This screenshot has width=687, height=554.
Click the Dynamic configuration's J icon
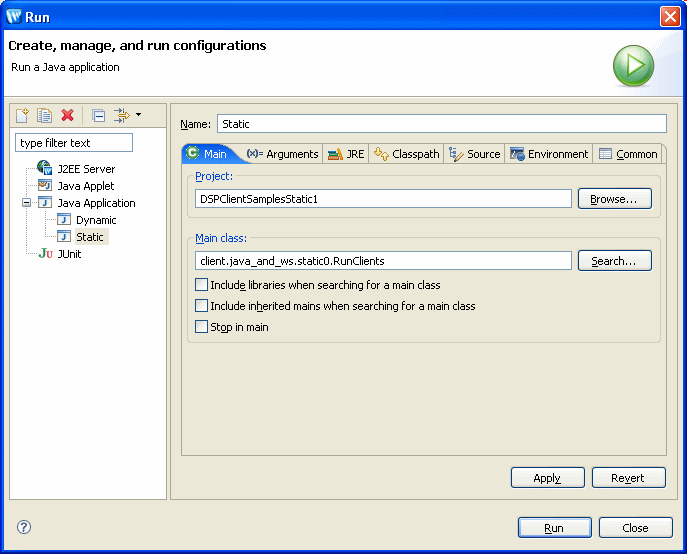64,219
